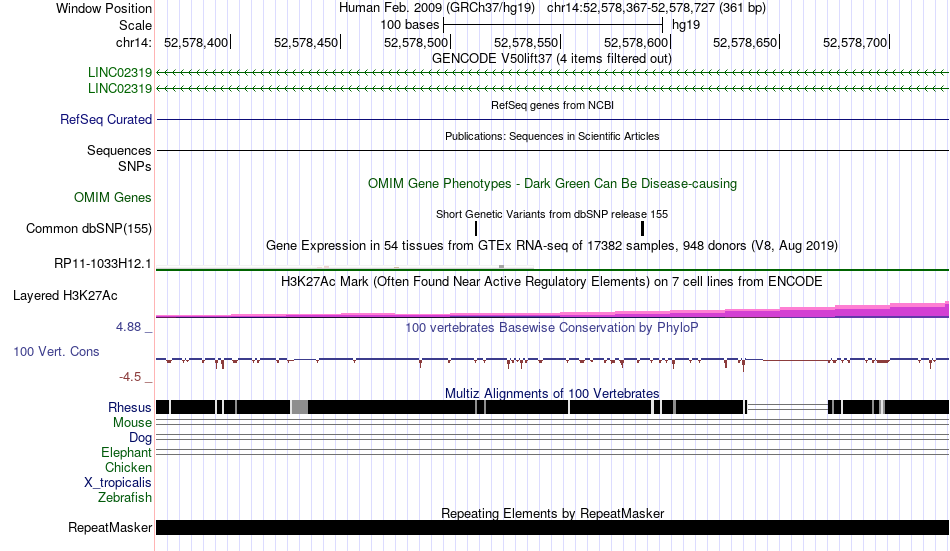
Task: Open the RepeatMasker track label
Action: tap(110, 527)
